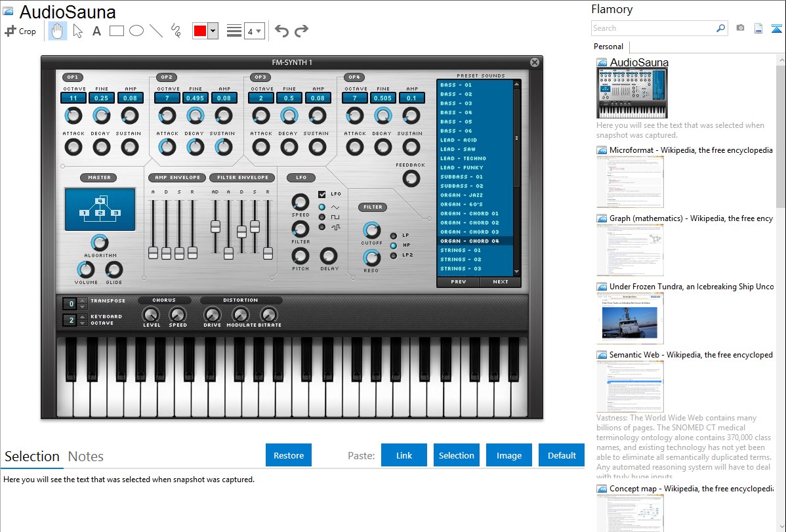Select the LP filter type
The image size is (786, 532).
[x=394, y=235]
